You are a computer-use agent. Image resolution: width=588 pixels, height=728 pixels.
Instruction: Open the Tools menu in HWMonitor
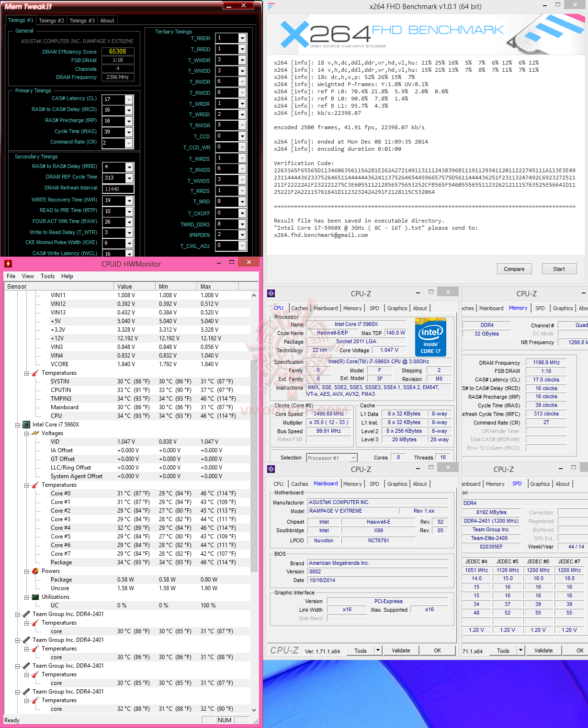47,276
